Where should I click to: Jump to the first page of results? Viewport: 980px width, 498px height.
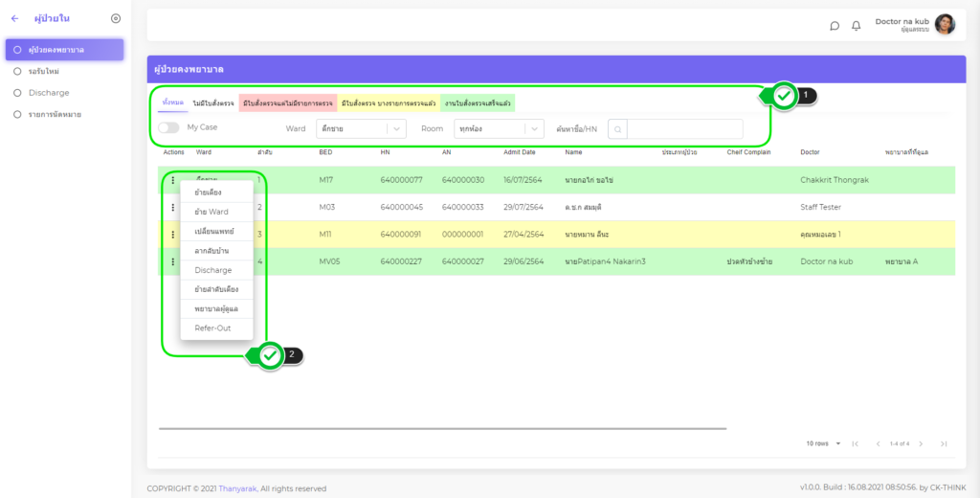click(x=855, y=443)
